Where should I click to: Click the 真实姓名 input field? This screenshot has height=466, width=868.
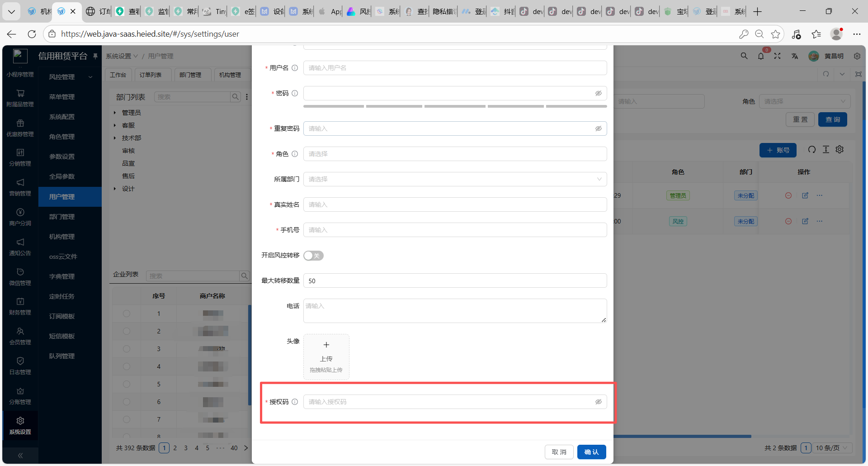(x=455, y=204)
